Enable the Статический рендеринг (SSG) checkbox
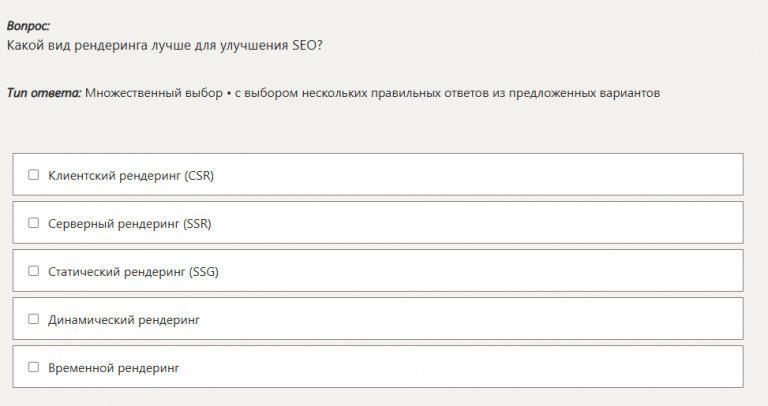 [x=33, y=271]
